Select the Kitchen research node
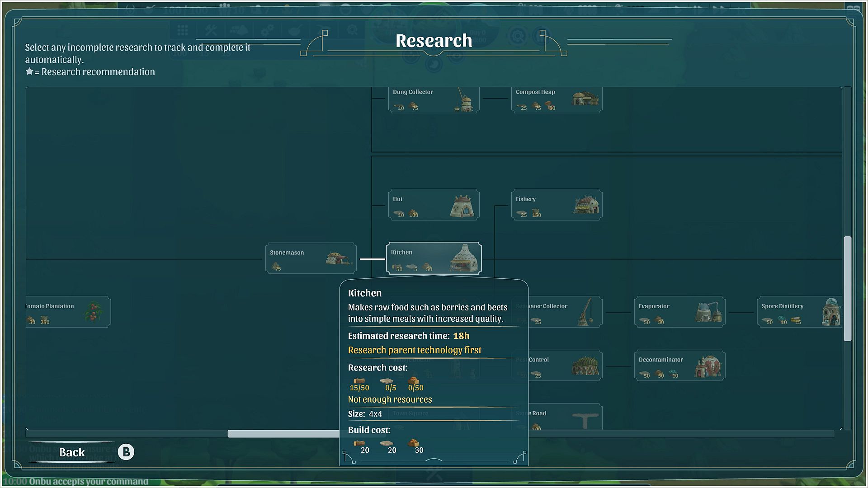 point(434,258)
